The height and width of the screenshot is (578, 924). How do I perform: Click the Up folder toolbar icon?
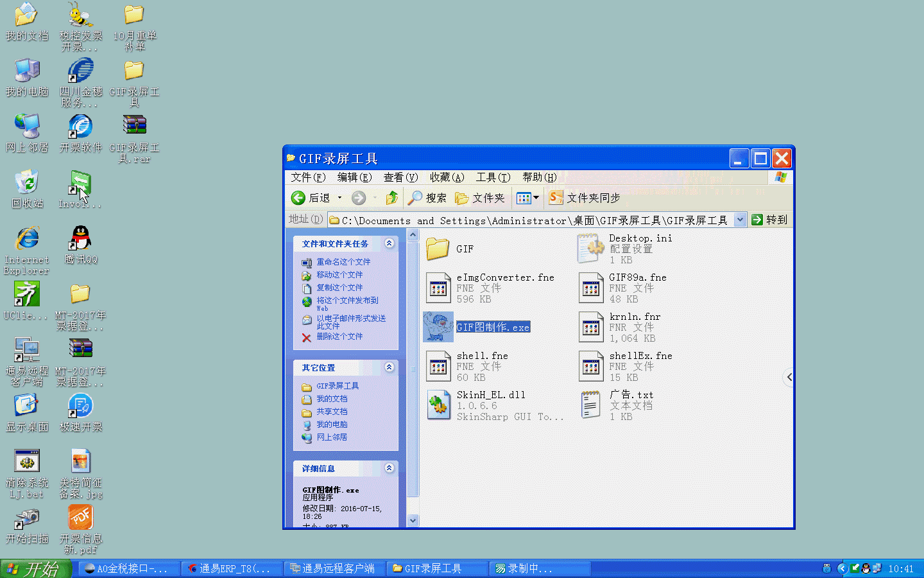(391, 198)
